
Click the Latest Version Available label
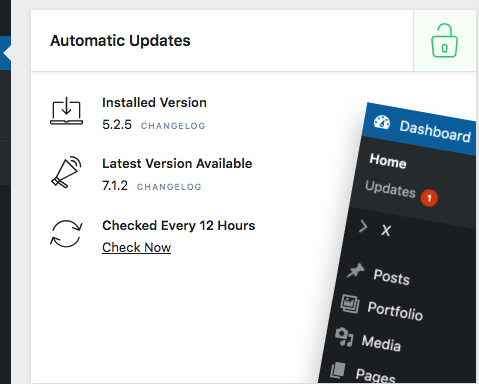tap(177, 163)
